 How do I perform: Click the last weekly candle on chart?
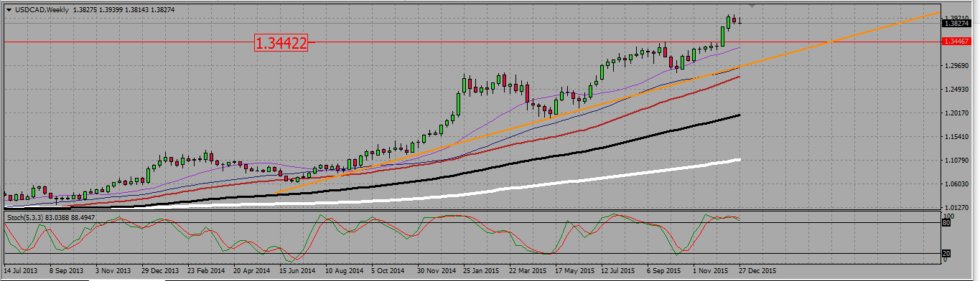(x=740, y=22)
